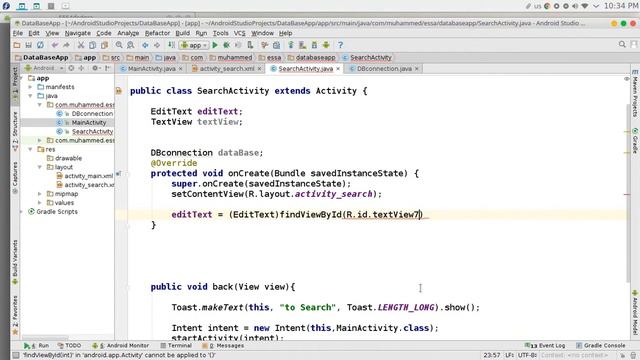Image resolution: width=640 pixels, height=360 pixels.
Task: Open the Android Monitor tool window
Action: [x=121, y=346]
